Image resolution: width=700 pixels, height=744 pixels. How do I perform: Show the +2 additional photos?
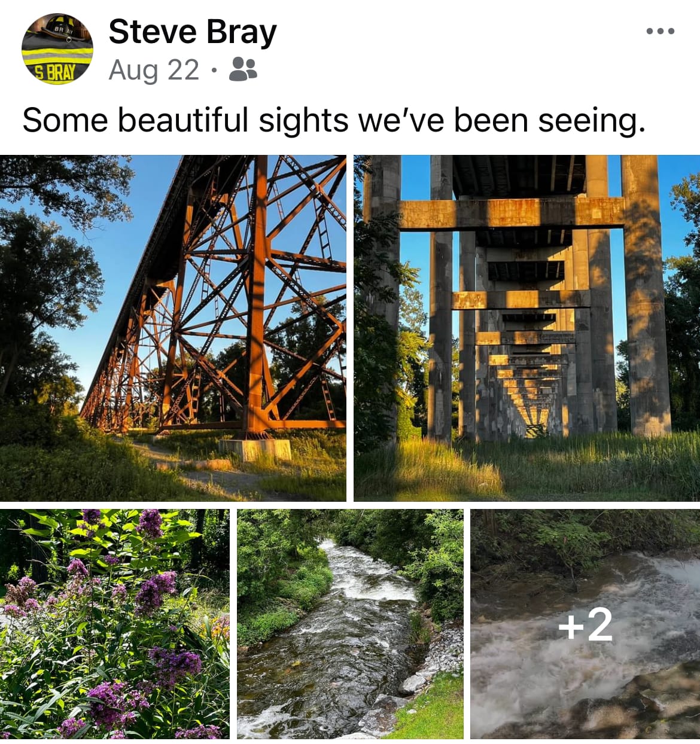point(585,624)
